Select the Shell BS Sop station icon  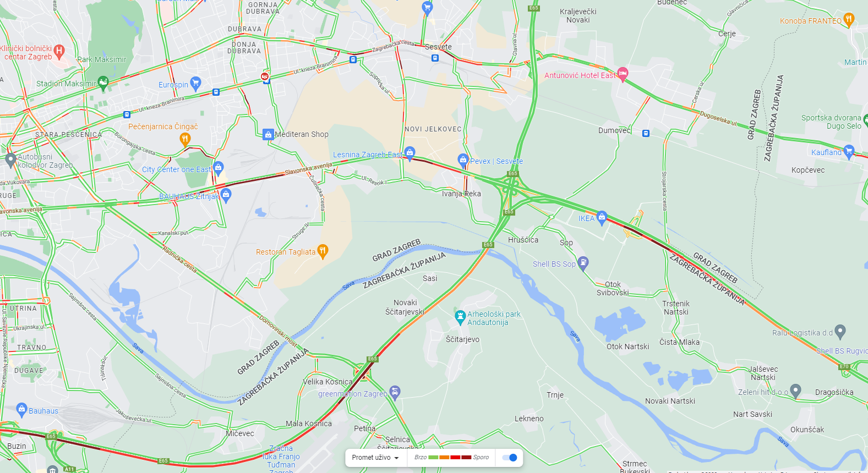pyautogui.click(x=583, y=262)
